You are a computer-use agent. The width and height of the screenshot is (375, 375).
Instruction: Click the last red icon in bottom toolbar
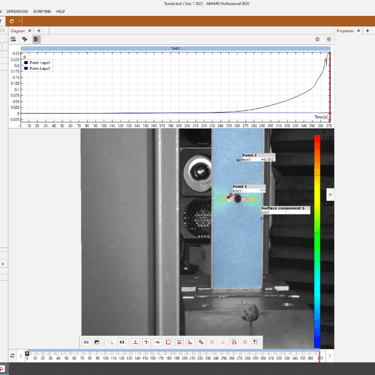[x=256, y=342]
